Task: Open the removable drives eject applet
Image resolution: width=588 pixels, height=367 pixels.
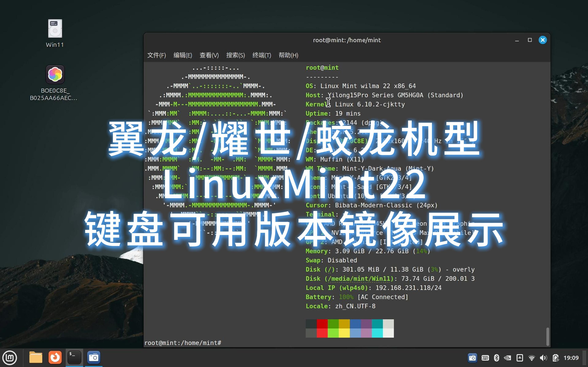Action: pos(520,358)
